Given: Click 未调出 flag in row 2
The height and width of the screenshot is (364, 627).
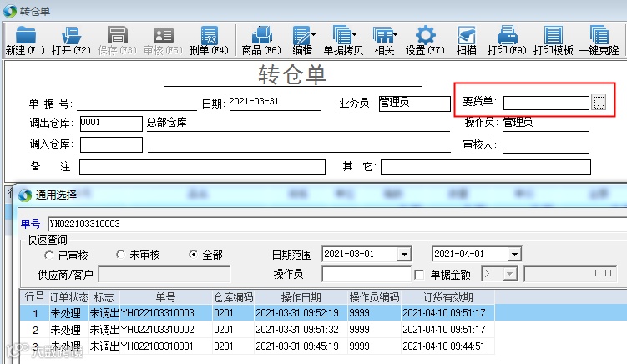Looking at the screenshot, I should (104, 330).
